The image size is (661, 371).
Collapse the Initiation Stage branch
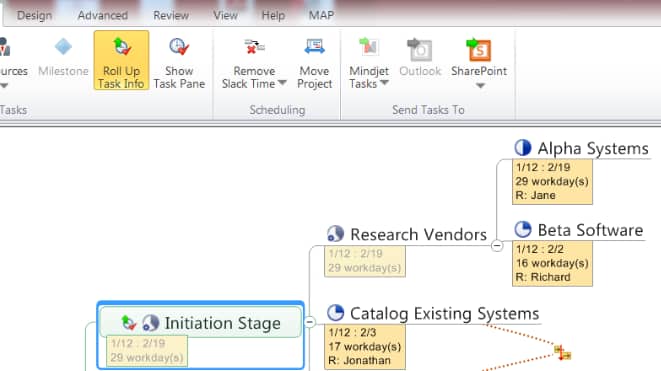[x=310, y=322]
